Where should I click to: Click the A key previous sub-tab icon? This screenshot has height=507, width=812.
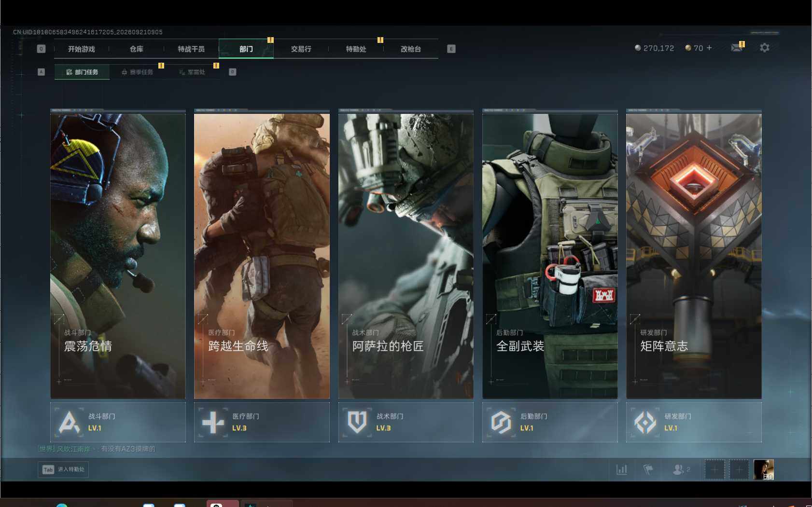pyautogui.click(x=41, y=72)
